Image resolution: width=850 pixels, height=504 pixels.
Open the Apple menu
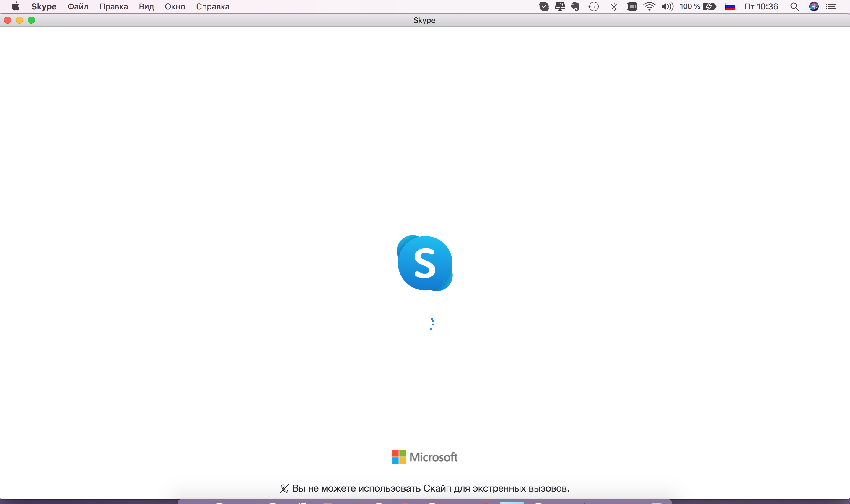coord(15,6)
